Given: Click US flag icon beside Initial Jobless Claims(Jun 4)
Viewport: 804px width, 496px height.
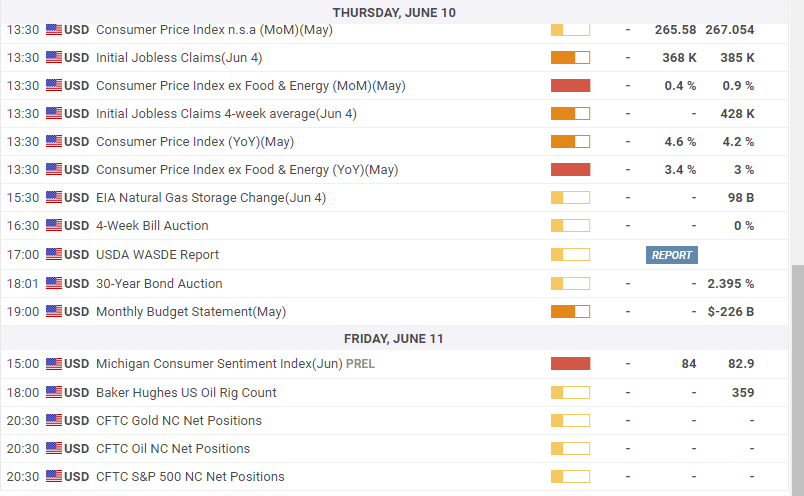Looking at the screenshot, I should click(x=54, y=58).
